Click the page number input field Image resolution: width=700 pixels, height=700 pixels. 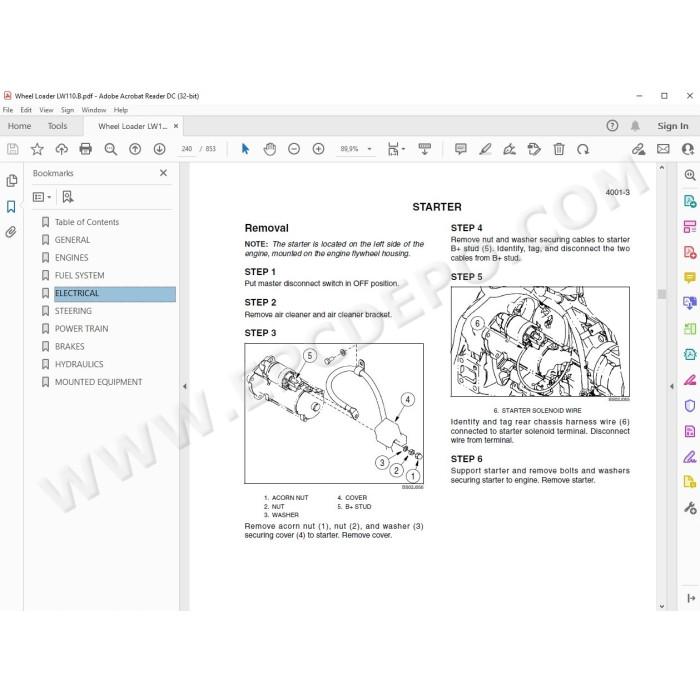click(x=187, y=149)
